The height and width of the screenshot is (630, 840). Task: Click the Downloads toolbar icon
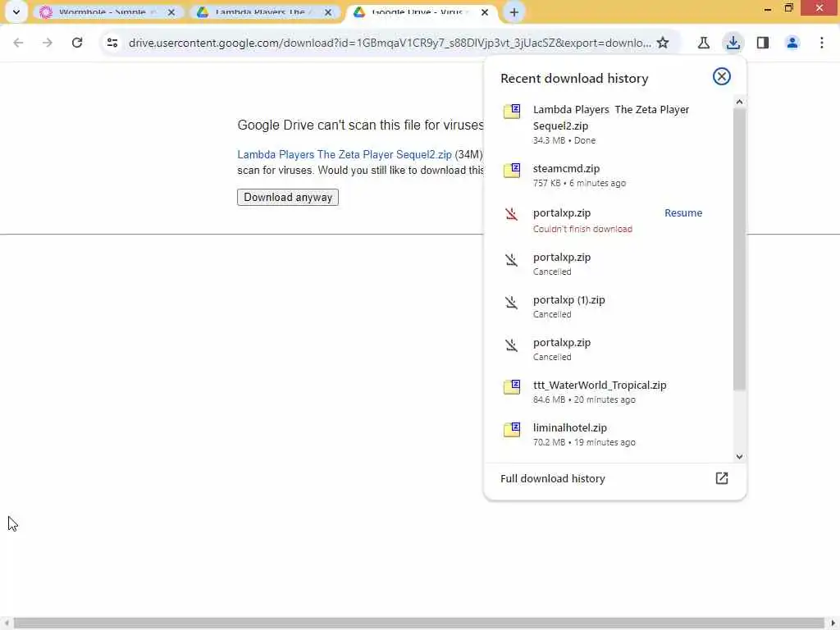[733, 43]
